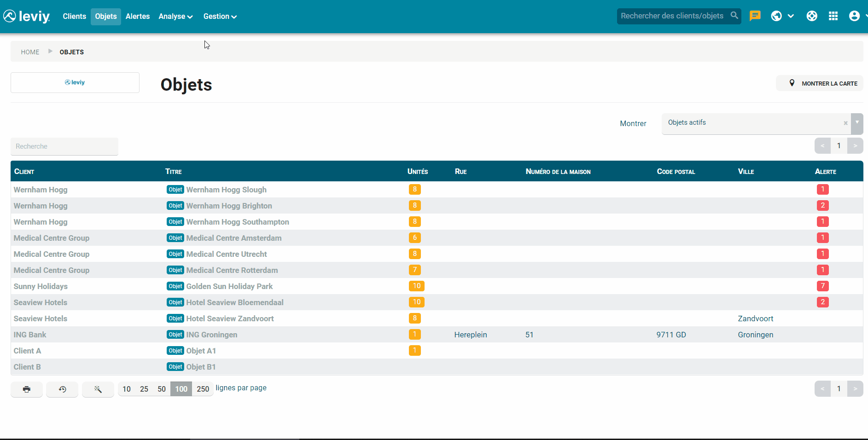
Task: Click units badge 1 of Objet A1
Action: pyautogui.click(x=415, y=351)
